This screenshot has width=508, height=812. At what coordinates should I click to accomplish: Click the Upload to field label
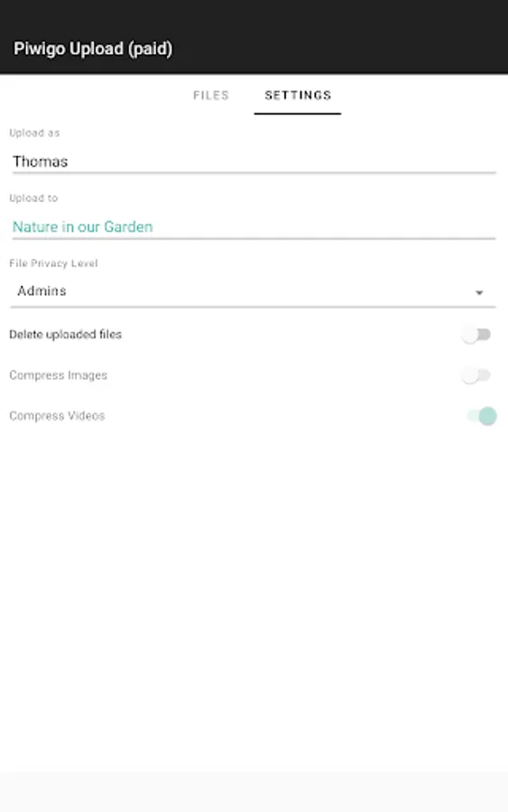(x=33, y=198)
